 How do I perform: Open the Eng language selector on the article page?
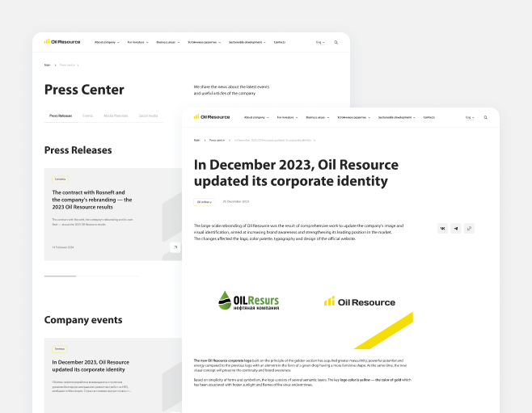(470, 118)
